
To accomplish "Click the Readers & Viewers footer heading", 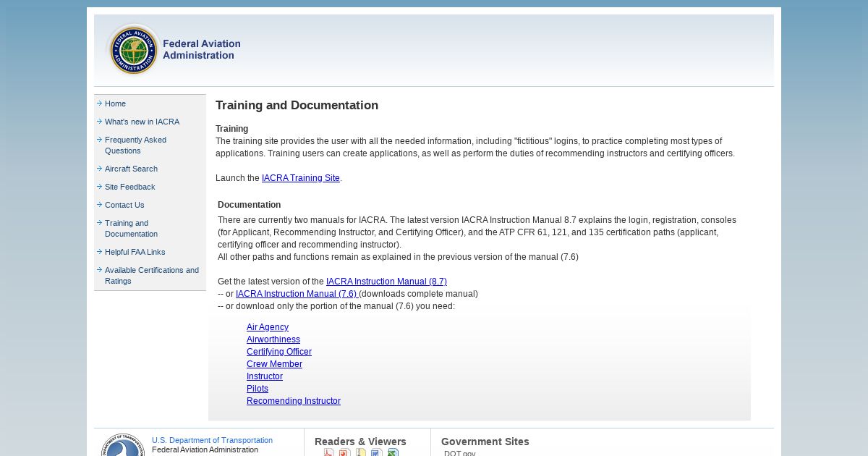I will click(360, 442).
